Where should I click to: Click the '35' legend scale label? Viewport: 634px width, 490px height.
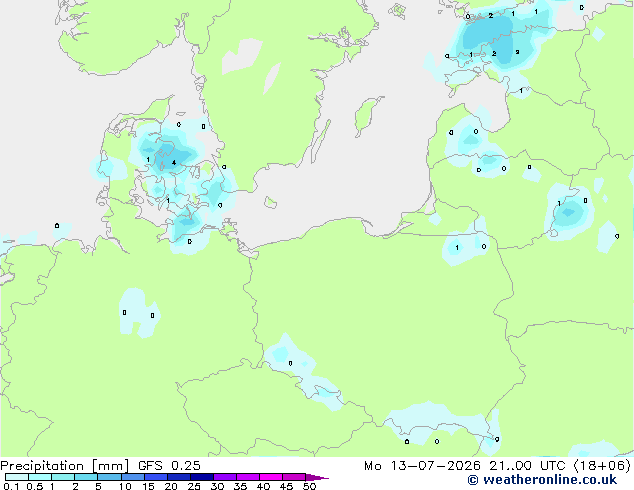tap(240, 486)
